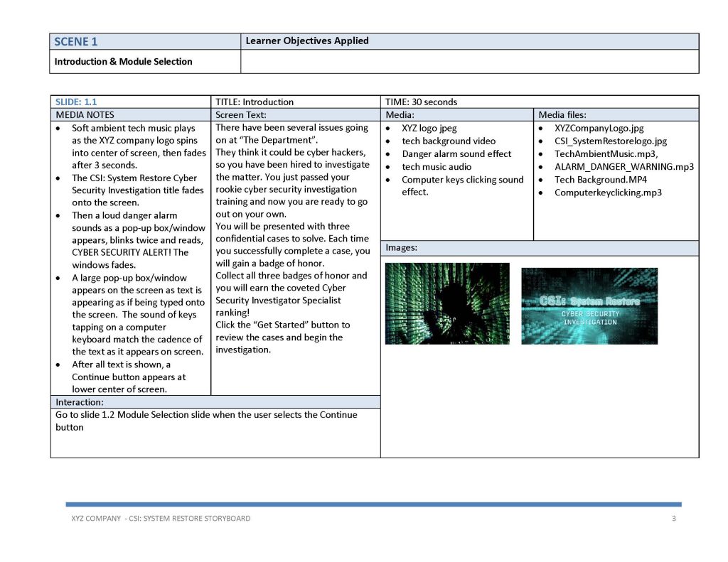Click the Images: section header
This screenshot has width=728, height=562.
point(402,248)
